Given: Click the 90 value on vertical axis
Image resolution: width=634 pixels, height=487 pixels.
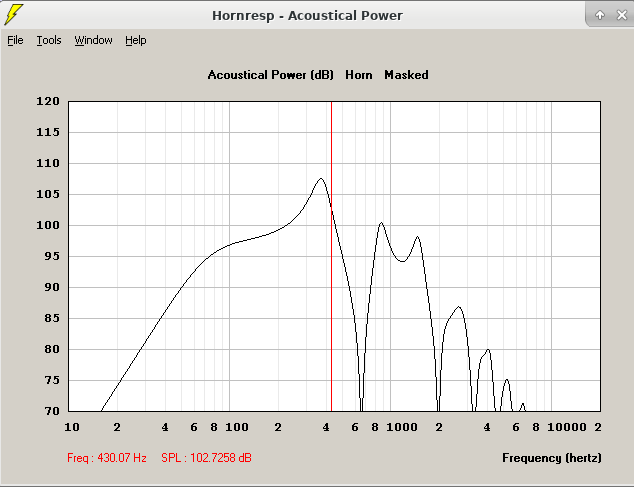Looking at the screenshot, I should 52,287.
